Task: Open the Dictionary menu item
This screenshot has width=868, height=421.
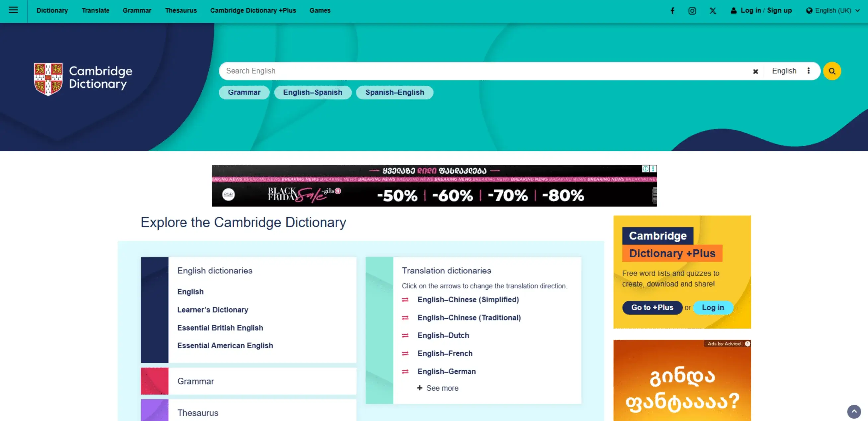Action: click(x=52, y=10)
